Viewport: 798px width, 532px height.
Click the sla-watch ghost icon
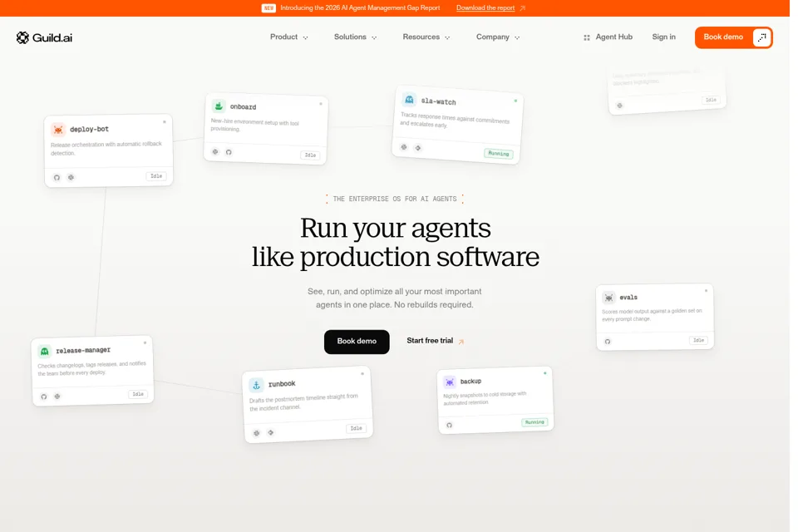409,100
